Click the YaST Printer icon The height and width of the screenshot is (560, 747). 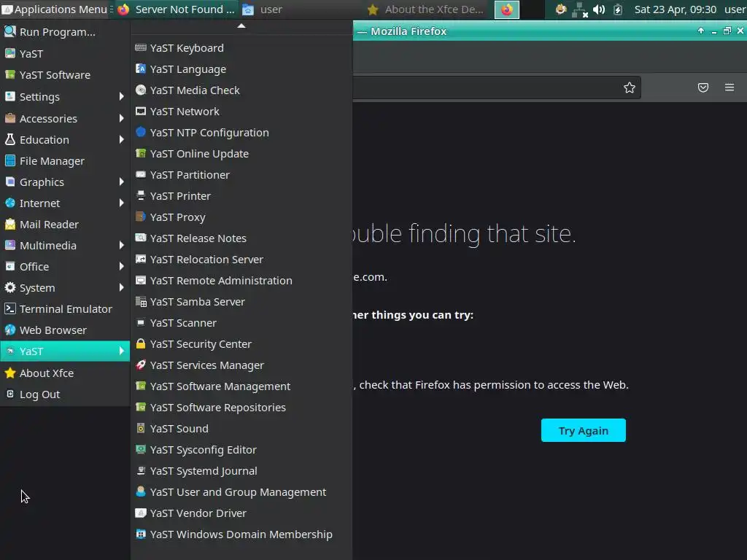141,195
